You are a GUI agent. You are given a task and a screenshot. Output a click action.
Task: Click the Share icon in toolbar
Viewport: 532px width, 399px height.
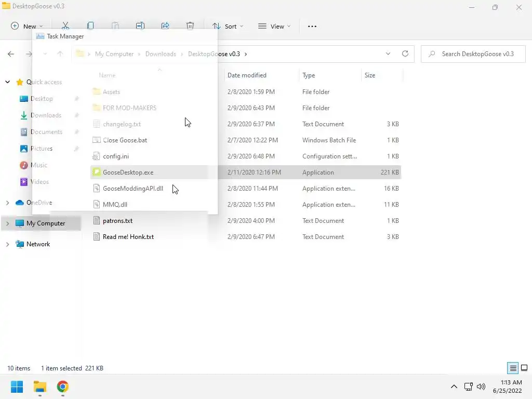tap(165, 26)
